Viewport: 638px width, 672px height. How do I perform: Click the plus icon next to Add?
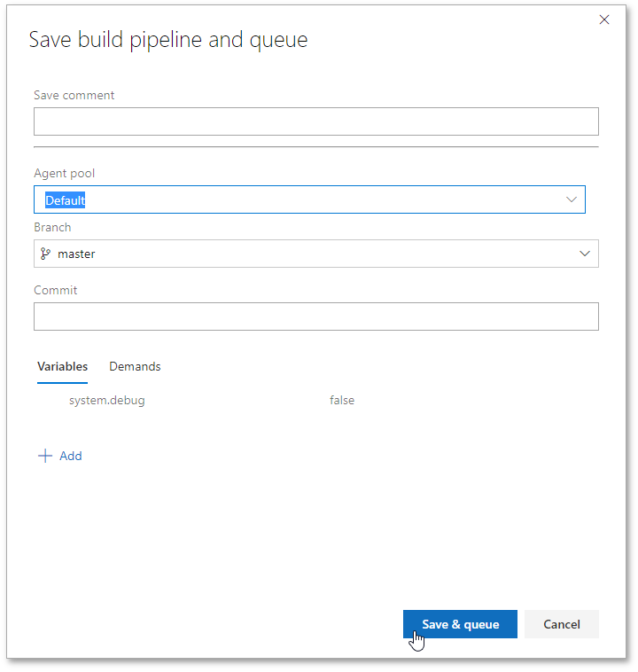(x=45, y=456)
